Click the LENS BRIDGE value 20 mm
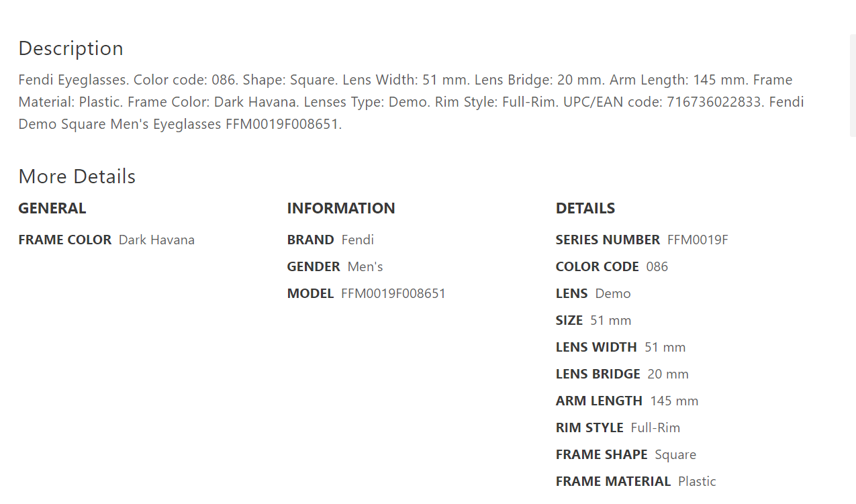The height and width of the screenshot is (504, 856). pos(667,374)
